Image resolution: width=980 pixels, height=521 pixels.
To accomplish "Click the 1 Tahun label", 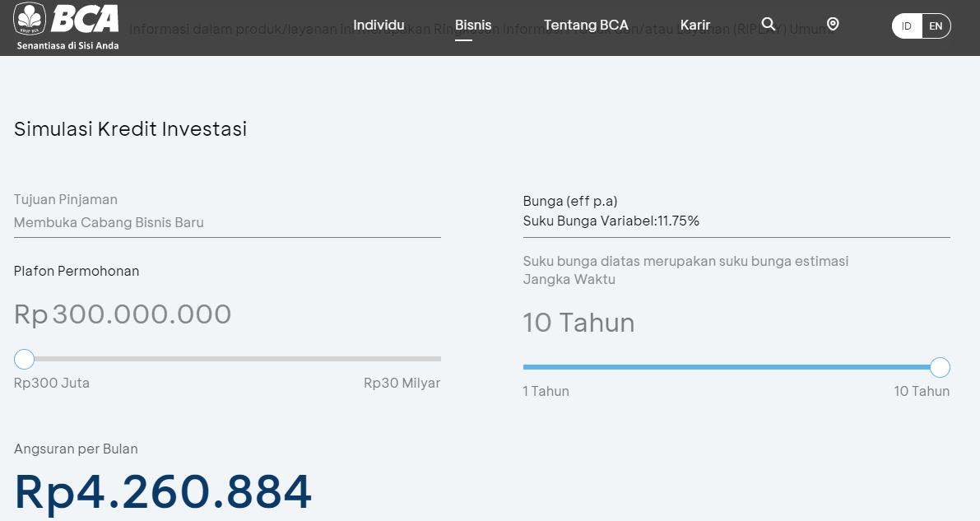I will pyautogui.click(x=546, y=391).
